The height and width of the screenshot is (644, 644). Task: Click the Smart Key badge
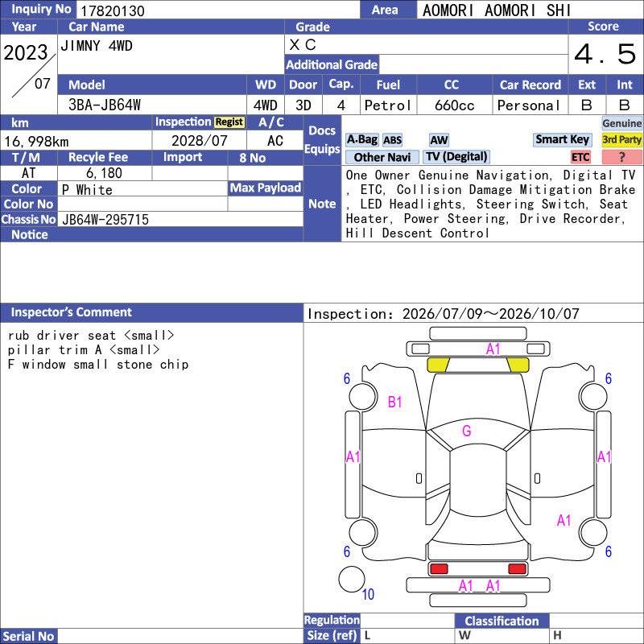562,139
